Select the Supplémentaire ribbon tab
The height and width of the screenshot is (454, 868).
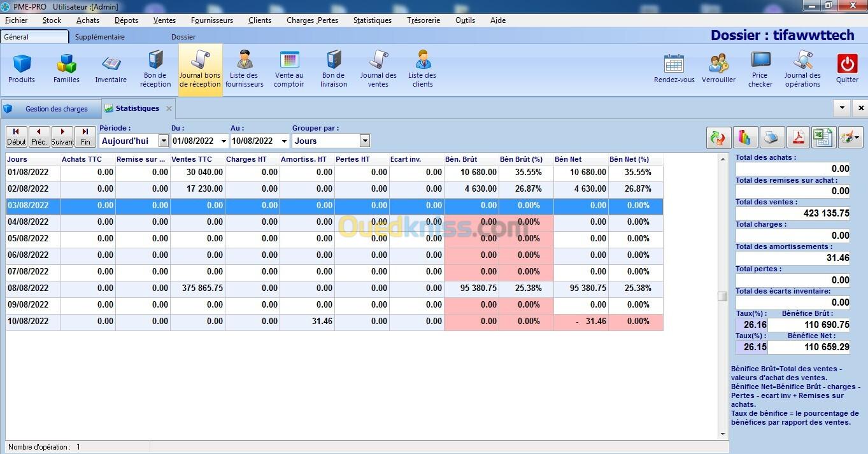click(x=100, y=37)
